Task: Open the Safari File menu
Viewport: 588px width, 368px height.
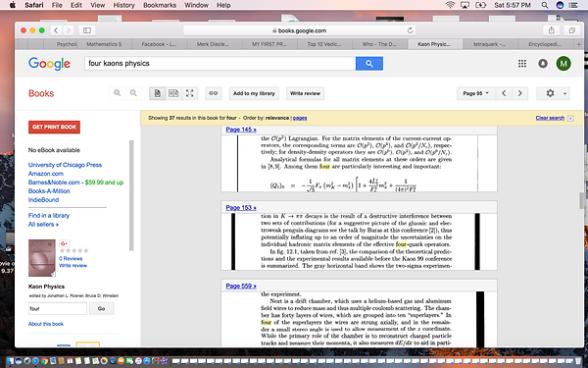Action: point(57,5)
